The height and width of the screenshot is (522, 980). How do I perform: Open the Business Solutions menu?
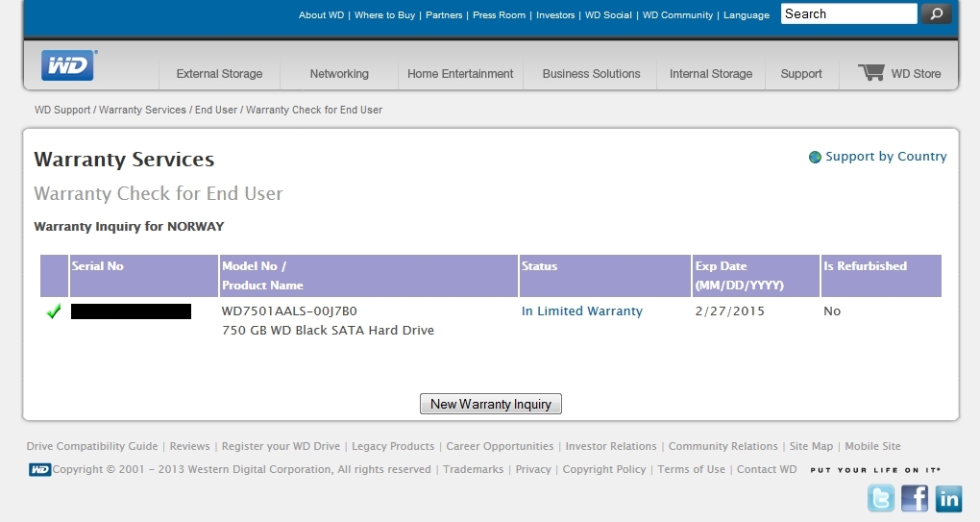591,74
